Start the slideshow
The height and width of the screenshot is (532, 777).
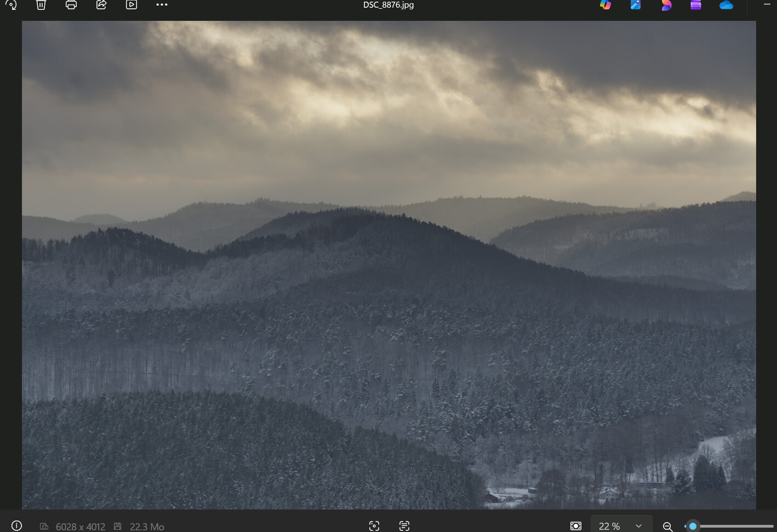click(x=132, y=5)
